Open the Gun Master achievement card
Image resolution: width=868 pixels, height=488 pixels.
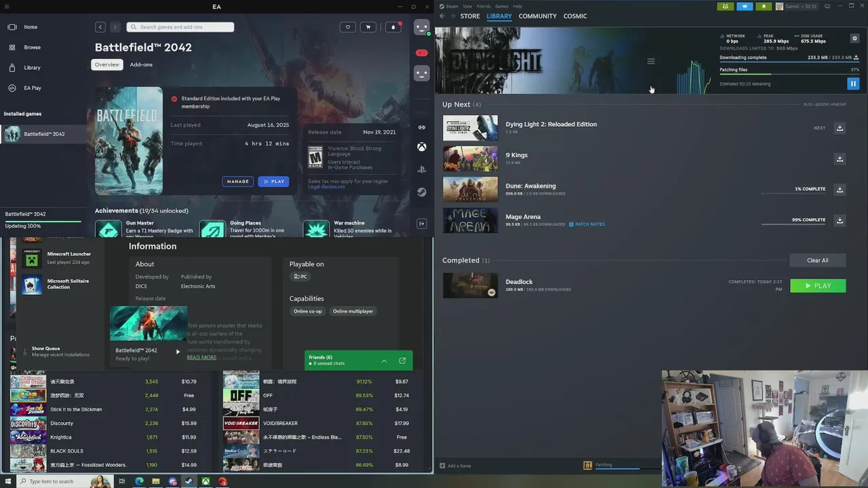click(146, 228)
